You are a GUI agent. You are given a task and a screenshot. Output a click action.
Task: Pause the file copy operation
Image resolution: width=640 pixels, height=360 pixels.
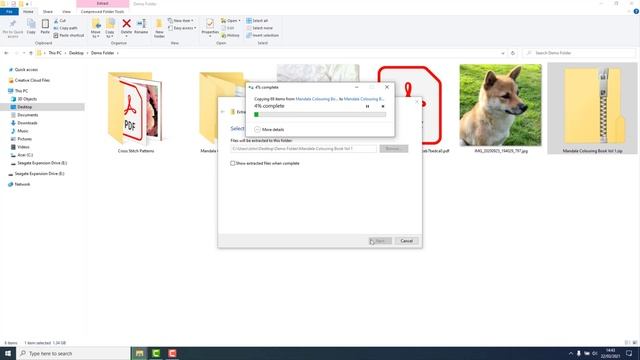point(367,106)
